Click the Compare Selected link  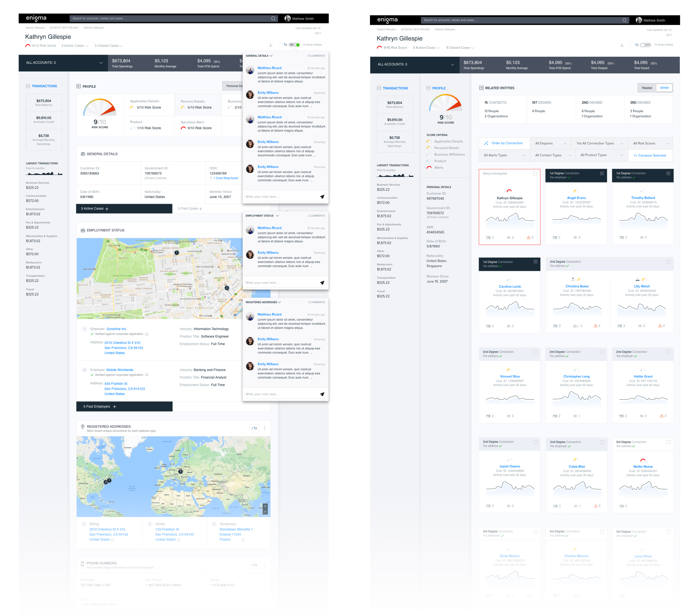coord(652,155)
